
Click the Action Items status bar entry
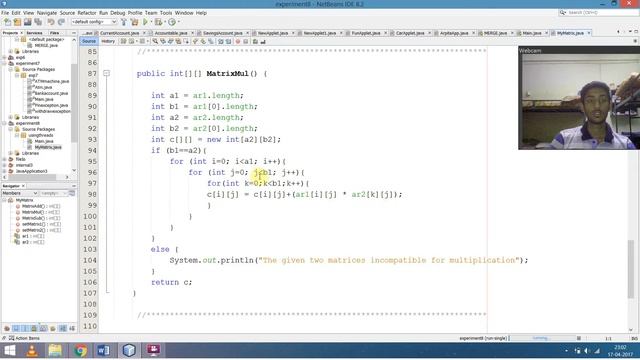[24, 338]
